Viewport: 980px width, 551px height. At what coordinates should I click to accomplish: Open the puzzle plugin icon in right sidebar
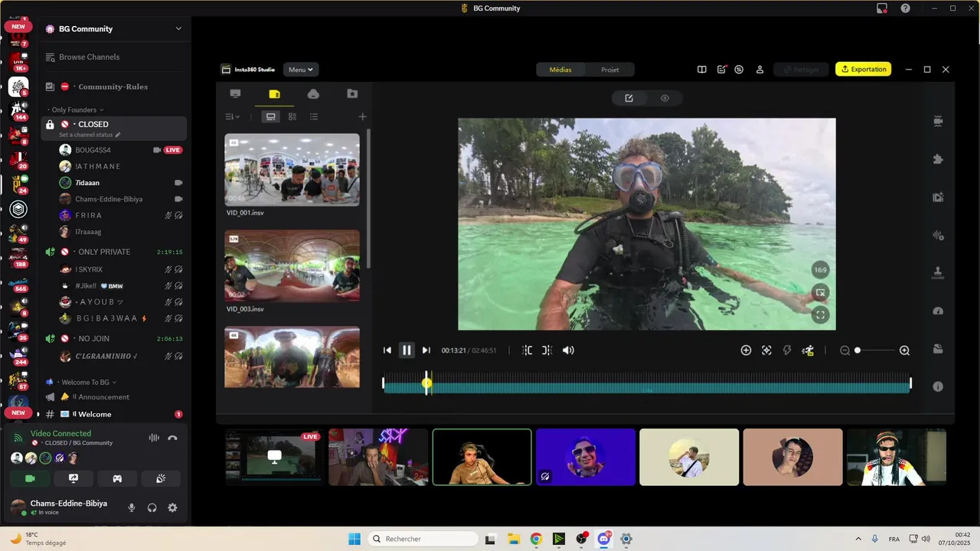[x=938, y=159]
